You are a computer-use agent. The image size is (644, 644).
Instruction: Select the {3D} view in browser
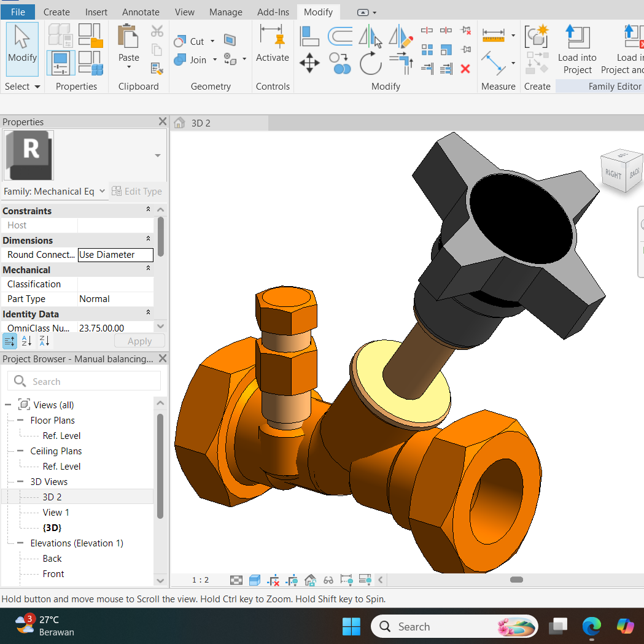tap(52, 528)
